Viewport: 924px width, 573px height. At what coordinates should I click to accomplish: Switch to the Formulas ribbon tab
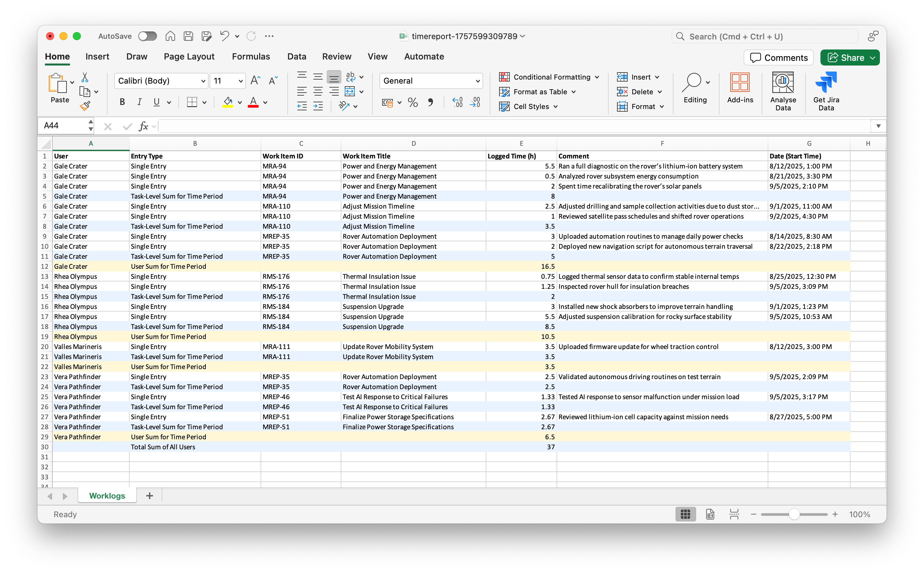(x=251, y=56)
